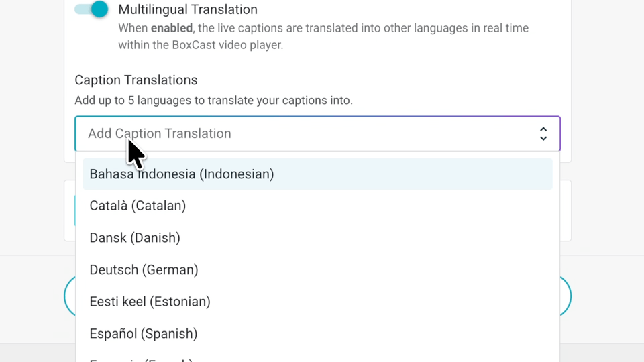This screenshot has height=362, width=644.
Task: Choose Català (Catalan) from the list
Action: (x=138, y=206)
